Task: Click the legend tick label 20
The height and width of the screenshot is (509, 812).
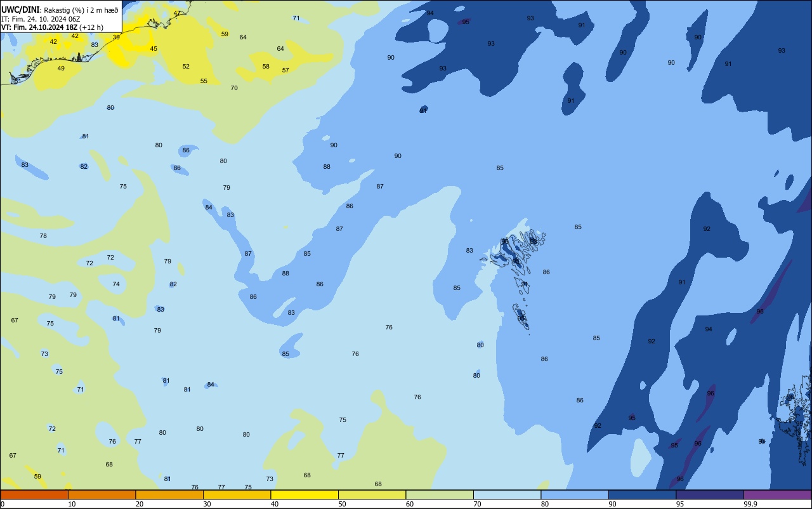Action: point(140,504)
